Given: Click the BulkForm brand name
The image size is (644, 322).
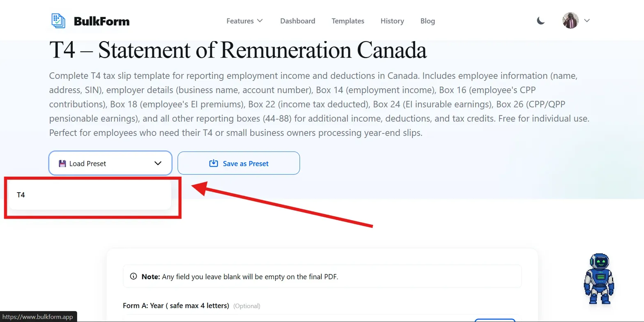Looking at the screenshot, I should click(101, 21).
